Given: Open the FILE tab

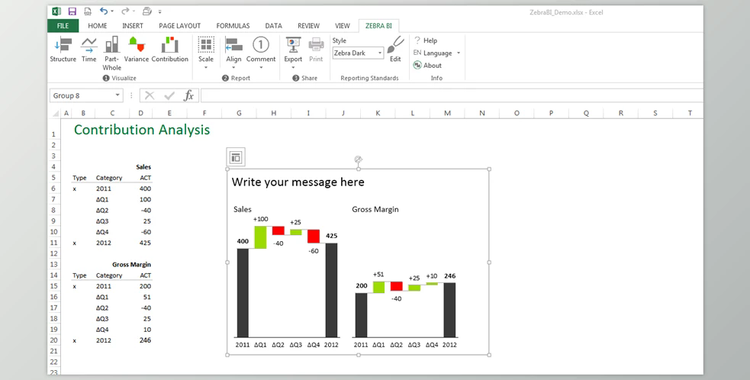Looking at the screenshot, I should pos(63,26).
